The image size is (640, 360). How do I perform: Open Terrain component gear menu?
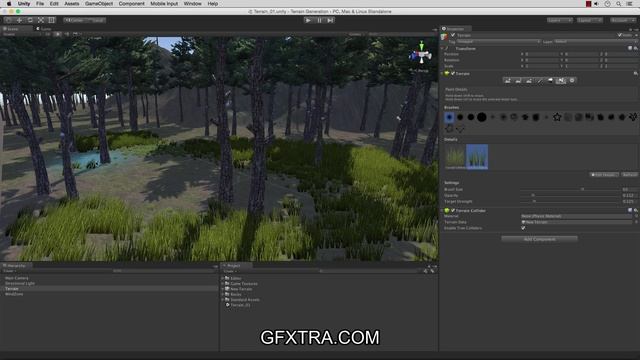[x=636, y=73]
